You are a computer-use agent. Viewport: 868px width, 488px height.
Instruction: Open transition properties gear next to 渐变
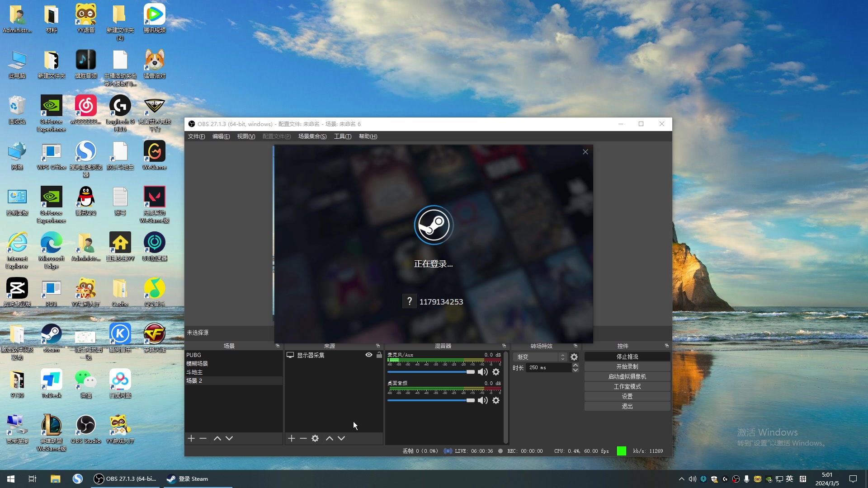point(574,357)
